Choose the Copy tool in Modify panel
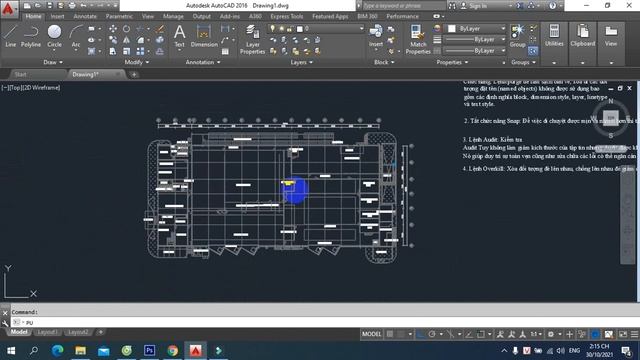This screenshot has width=640, height=360. click(x=113, y=40)
